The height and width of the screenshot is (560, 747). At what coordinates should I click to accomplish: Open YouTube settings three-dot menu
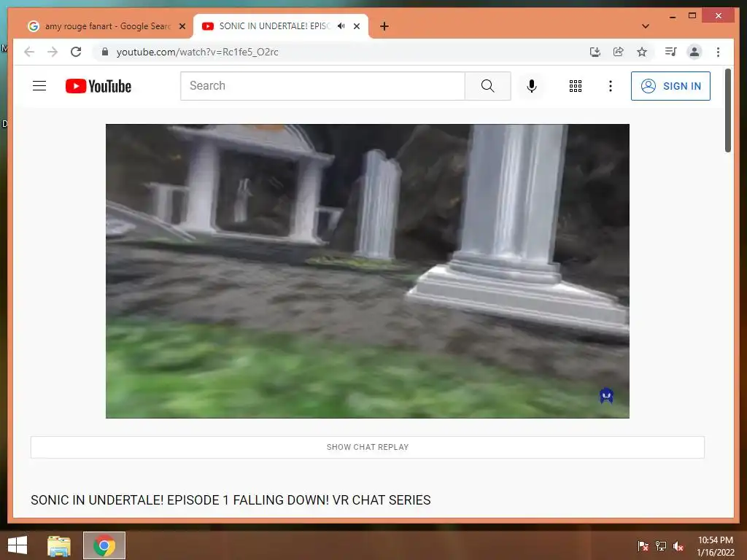pyautogui.click(x=611, y=86)
